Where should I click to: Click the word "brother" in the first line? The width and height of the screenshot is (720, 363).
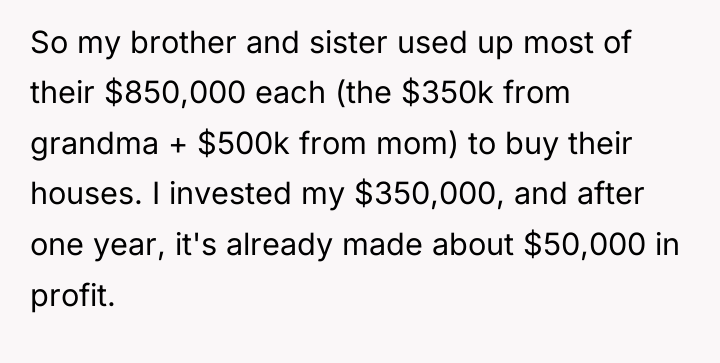coord(183,43)
